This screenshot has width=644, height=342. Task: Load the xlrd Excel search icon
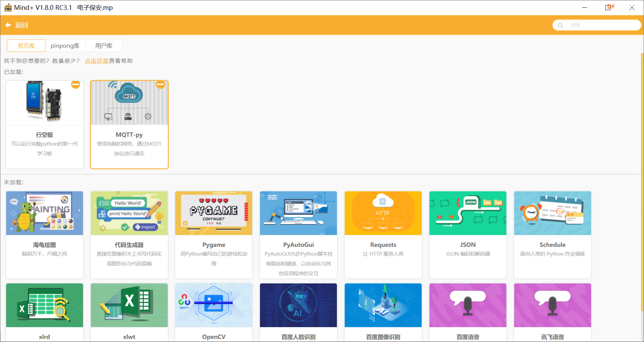coord(44,305)
